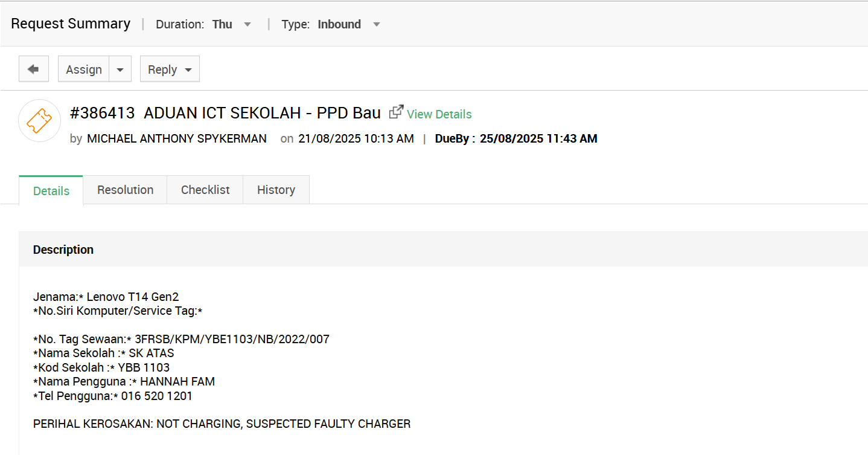Click the DueBy date 25/08/2025

(538, 138)
